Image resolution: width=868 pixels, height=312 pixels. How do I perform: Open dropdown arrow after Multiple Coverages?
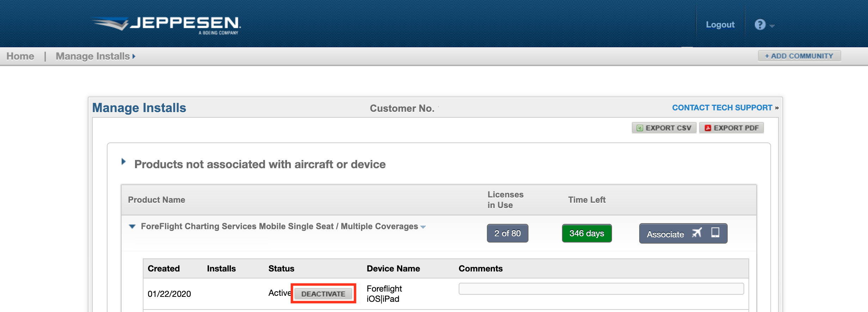coord(423,227)
